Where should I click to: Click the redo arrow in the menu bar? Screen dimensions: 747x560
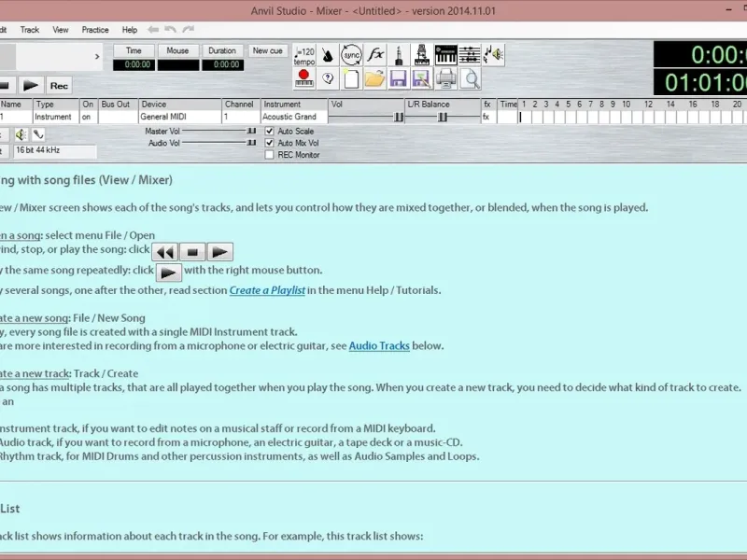tap(189, 30)
